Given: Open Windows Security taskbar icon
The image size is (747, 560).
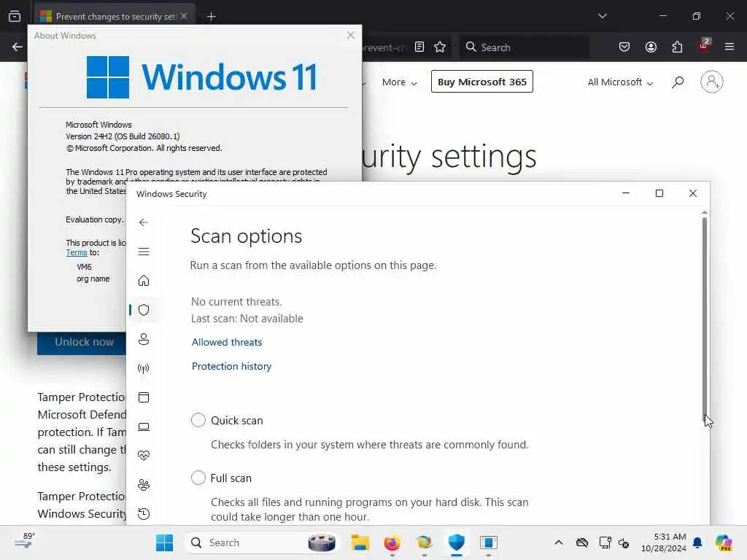Looking at the screenshot, I should point(457,542).
